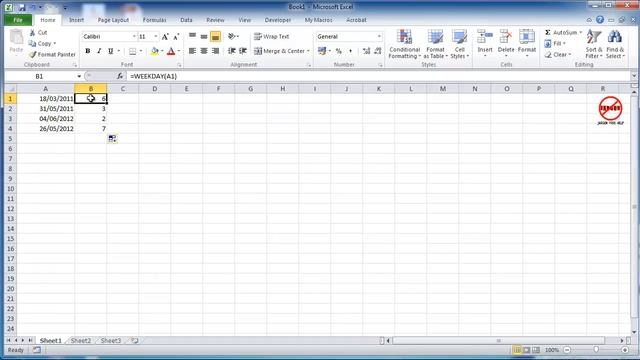The width and height of the screenshot is (640, 360).
Task: Open Excel Help question mark
Action: click(600, 20)
